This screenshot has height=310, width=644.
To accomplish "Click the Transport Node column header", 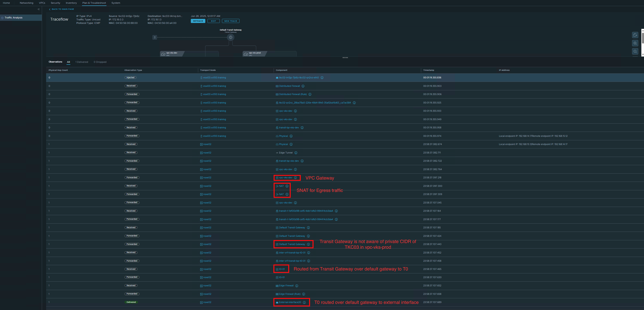I will [208, 70].
